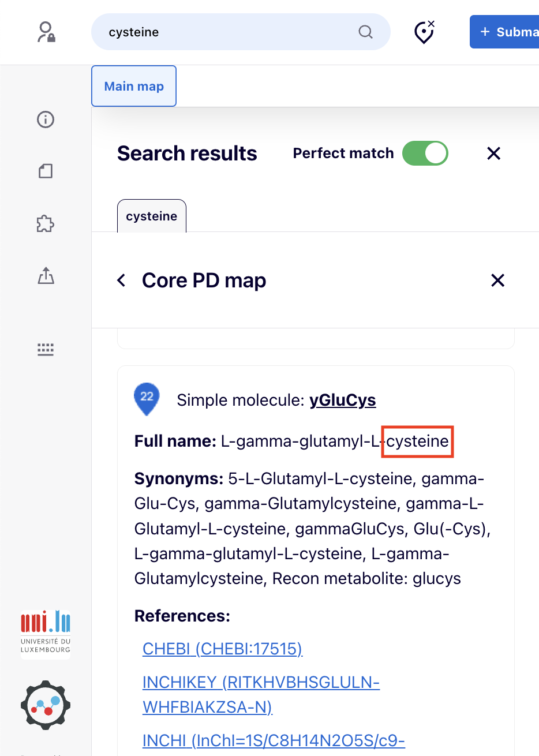Go back from Core PD map
The height and width of the screenshot is (756, 539).
[121, 280]
